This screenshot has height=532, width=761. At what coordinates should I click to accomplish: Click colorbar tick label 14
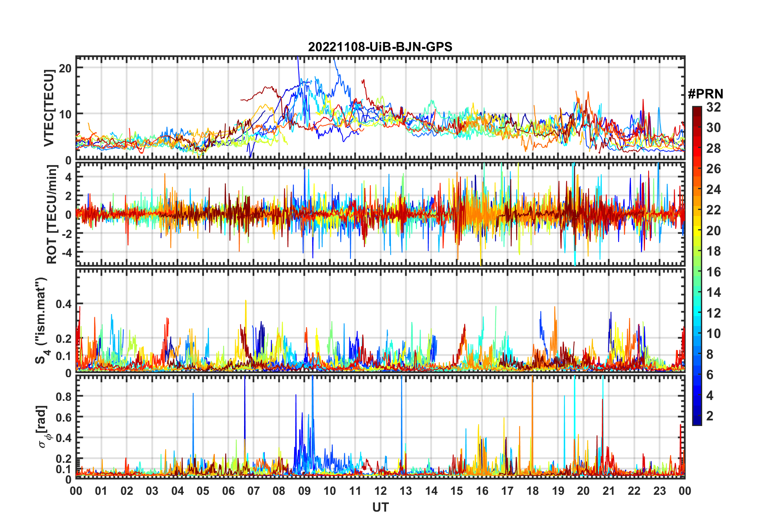click(x=713, y=292)
